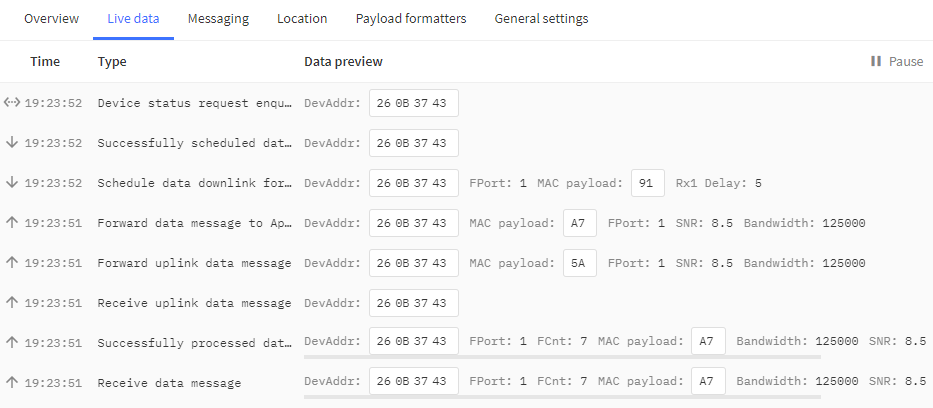Open the Device status request event
This screenshot has height=408, width=933.
[x=194, y=103]
